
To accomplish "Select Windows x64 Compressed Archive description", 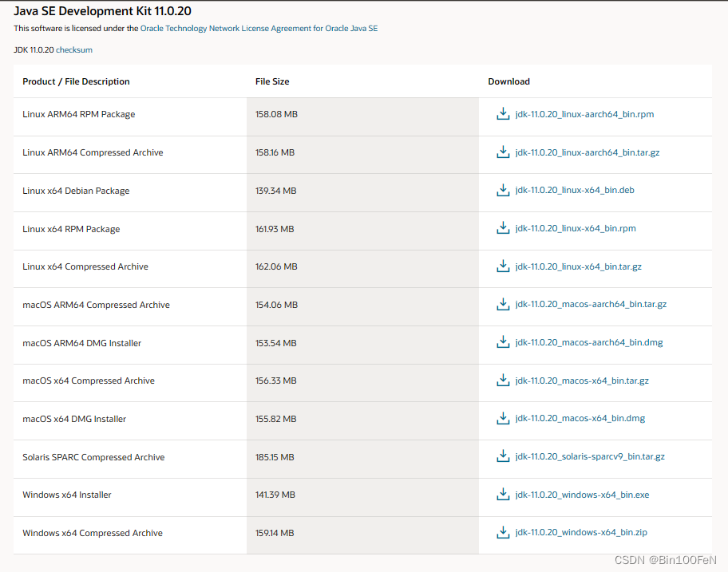I will coord(93,533).
